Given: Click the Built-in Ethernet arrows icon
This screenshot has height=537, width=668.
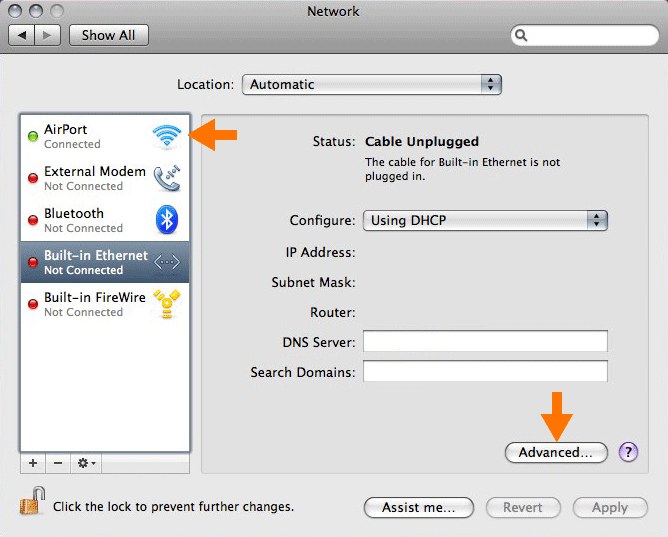Looking at the screenshot, I should click(167, 262).
